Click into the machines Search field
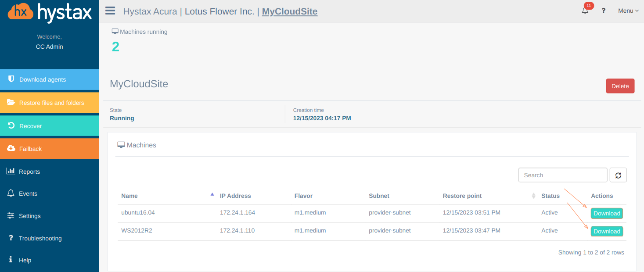 (x=563, y=175)
